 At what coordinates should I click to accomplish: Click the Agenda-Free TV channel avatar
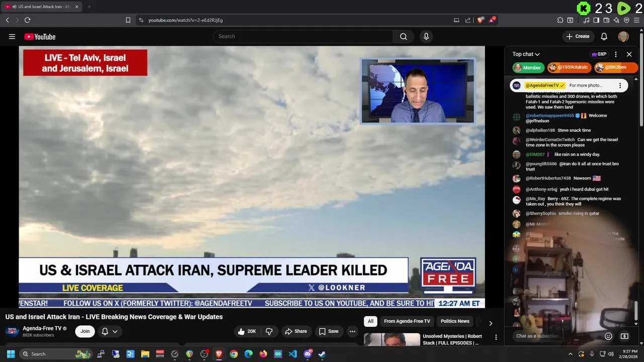12,331
